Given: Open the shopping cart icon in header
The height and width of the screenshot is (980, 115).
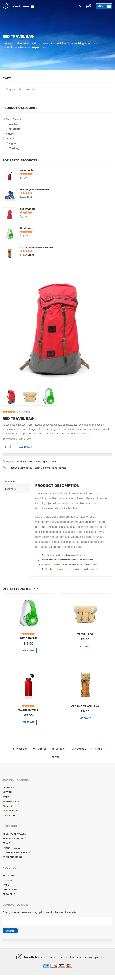Looking at the screenshot, I should pyautogui.click(x=87, y=7).
